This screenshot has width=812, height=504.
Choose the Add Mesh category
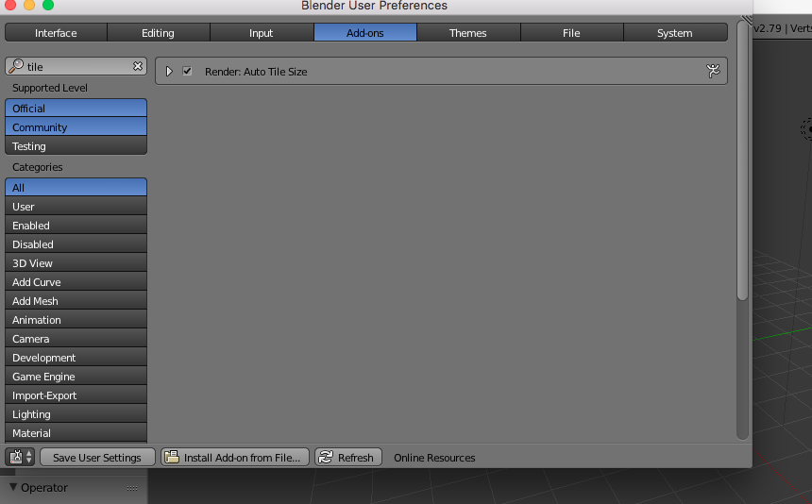point(76,301)
